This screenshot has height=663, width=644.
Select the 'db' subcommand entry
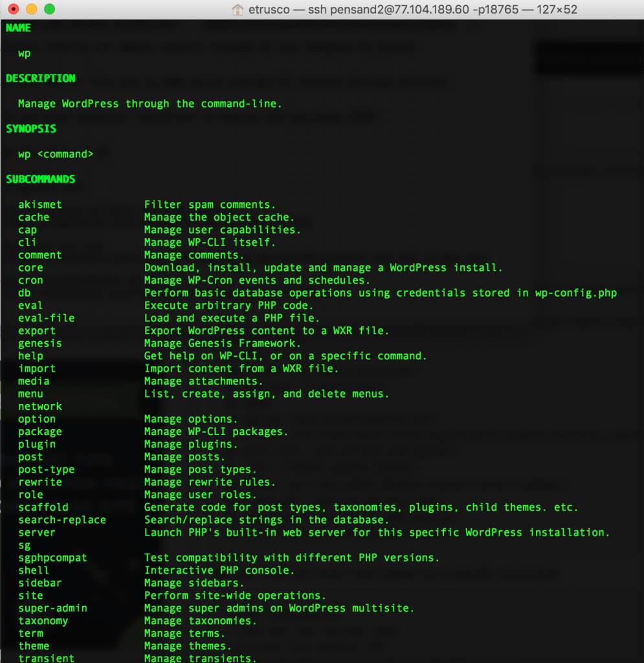[24, 293]
